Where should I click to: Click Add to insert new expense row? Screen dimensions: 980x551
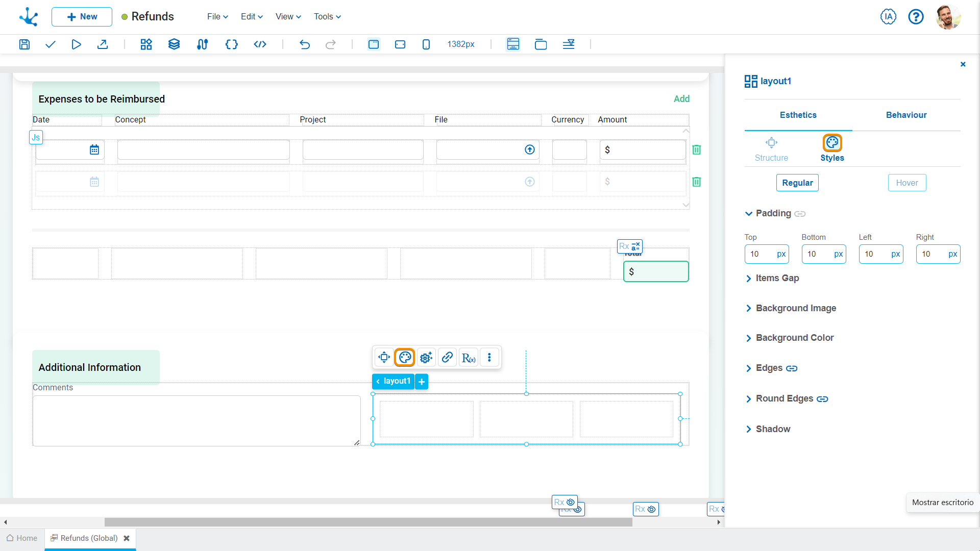(x=682, y=99)
